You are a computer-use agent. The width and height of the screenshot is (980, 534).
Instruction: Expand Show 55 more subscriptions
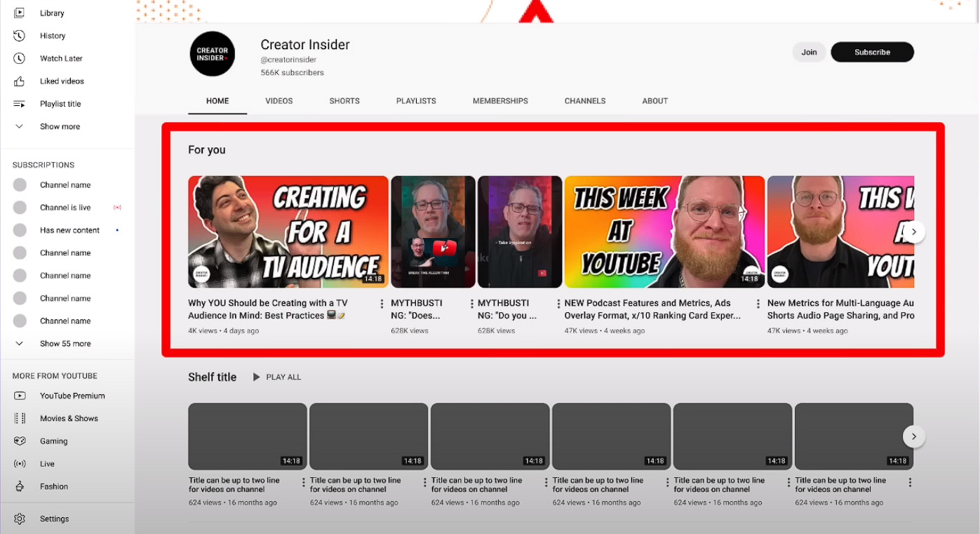[x=65, y=344]
